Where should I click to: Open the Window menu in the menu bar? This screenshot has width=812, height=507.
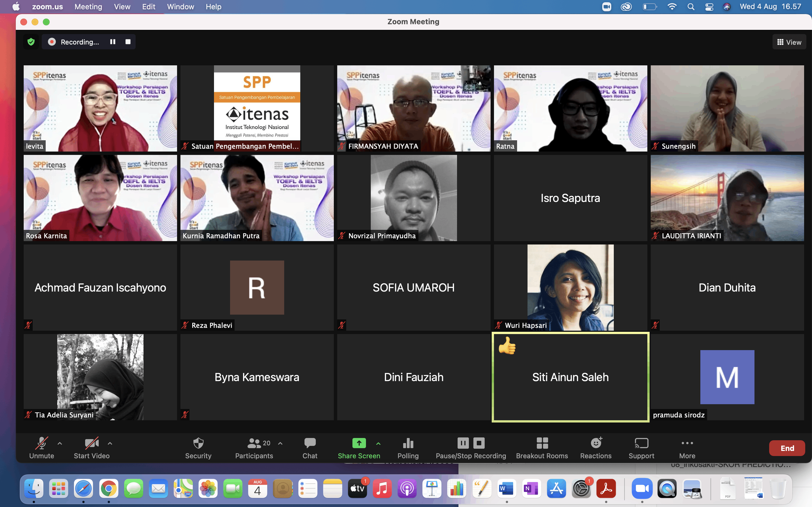point(180,7)
